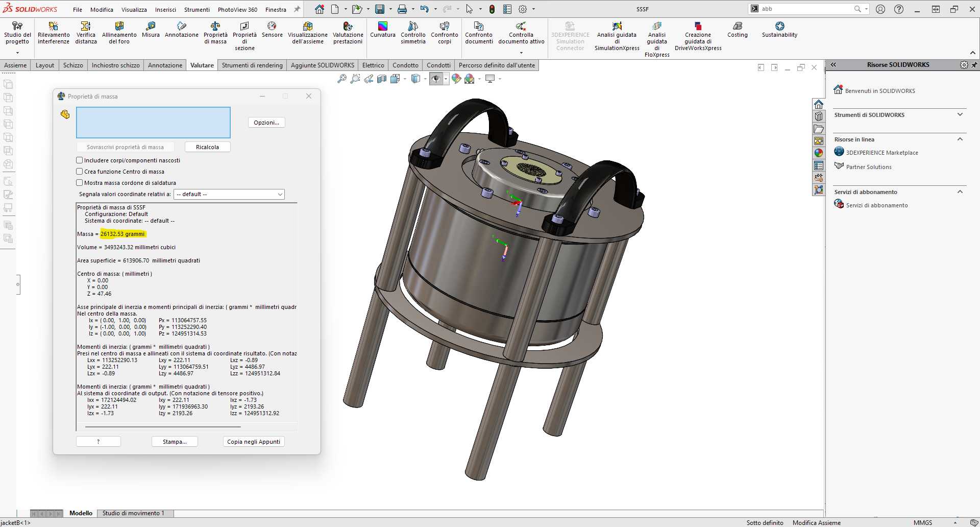980x527 pixels.
Task: Collapse the Risorse in linea section
Action: pyautogui.click(x=960, y=139)
